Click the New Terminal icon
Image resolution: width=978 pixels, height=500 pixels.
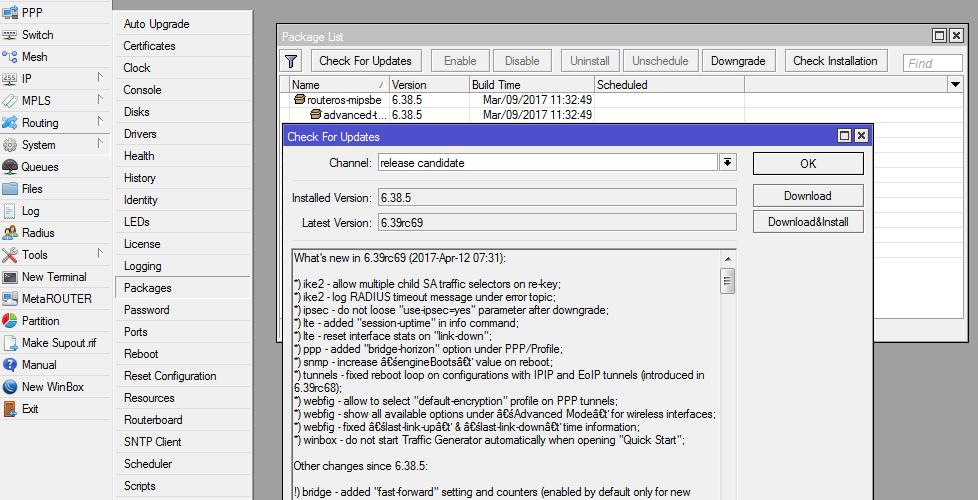point(9,277)
